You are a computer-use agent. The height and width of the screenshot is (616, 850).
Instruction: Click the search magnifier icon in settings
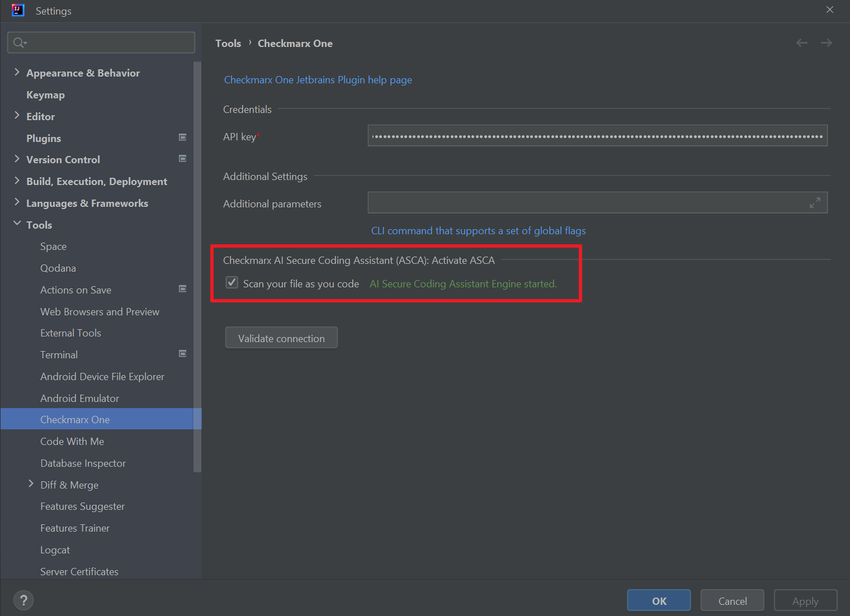20,42
